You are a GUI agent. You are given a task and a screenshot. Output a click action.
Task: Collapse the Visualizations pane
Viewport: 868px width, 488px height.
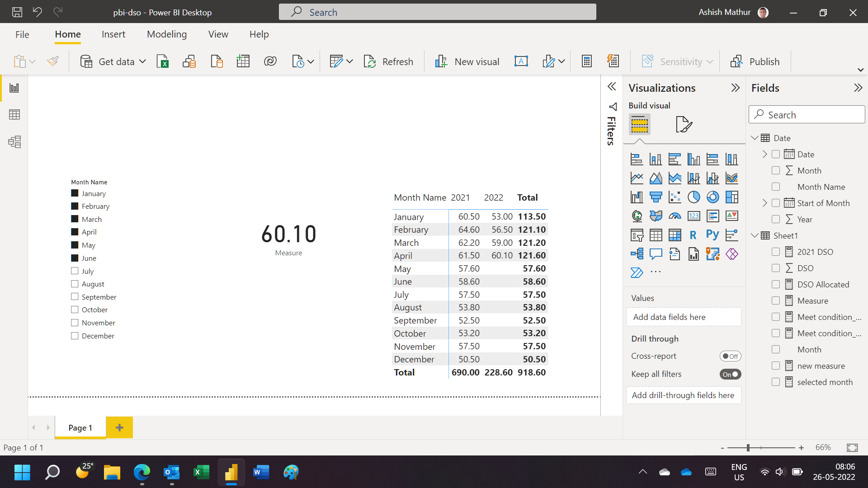coord(736,88)
